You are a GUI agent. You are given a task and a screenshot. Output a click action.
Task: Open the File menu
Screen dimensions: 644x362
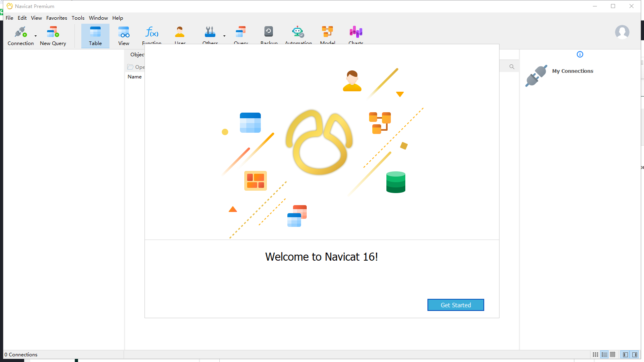(10, 18)
